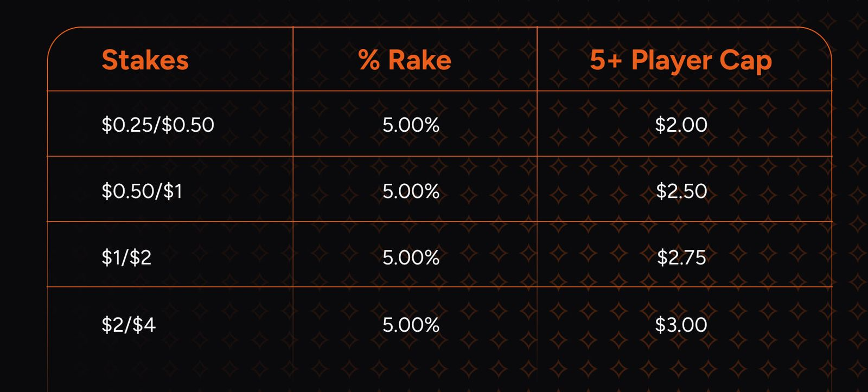Click 5.00% rake in the $1/$2 row

coord(411,257)
